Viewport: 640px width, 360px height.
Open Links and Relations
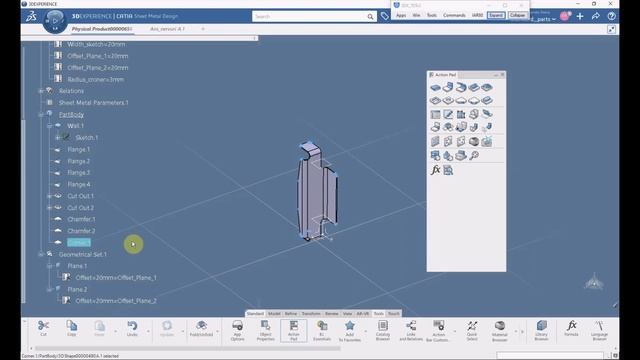click(x=411, y=330)
